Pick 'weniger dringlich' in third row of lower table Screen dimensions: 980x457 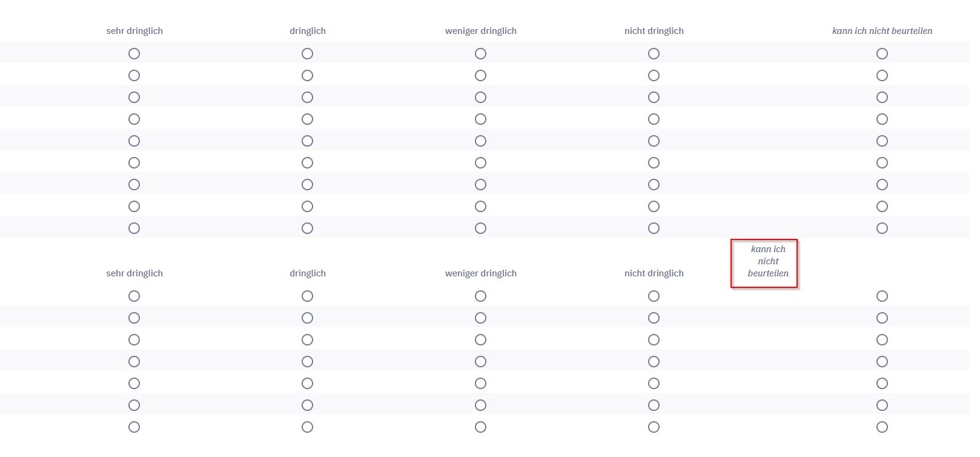tap(480, 340)
